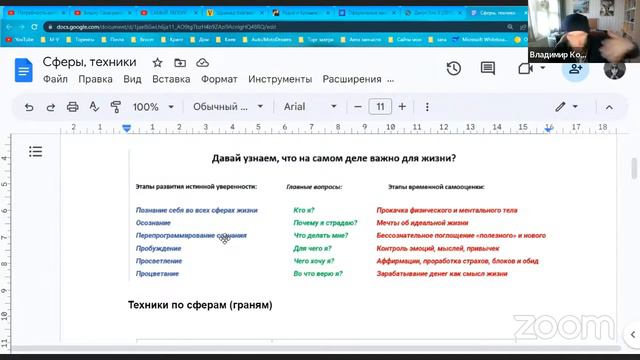Click text Перепрограммирование сознания
Viewport: 640px width, 360px height.
click(191, 236)
